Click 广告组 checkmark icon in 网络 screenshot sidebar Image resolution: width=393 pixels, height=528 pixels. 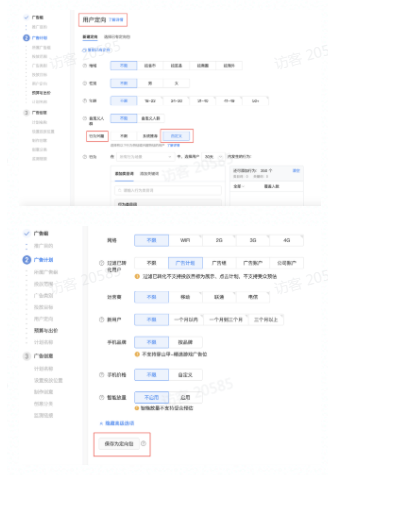(27, 233)
